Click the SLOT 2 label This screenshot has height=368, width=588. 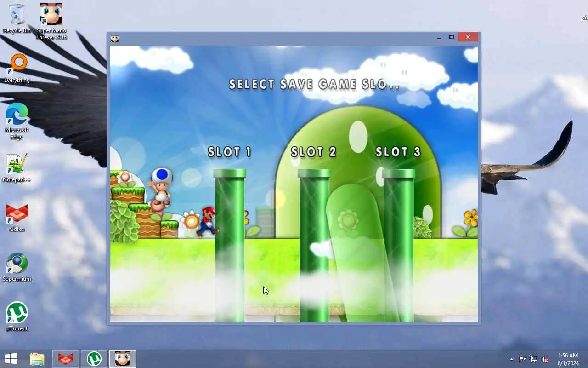point(314,152)
